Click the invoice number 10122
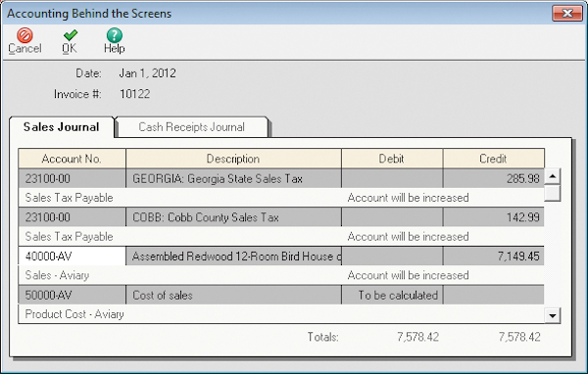 pos(135,94)
